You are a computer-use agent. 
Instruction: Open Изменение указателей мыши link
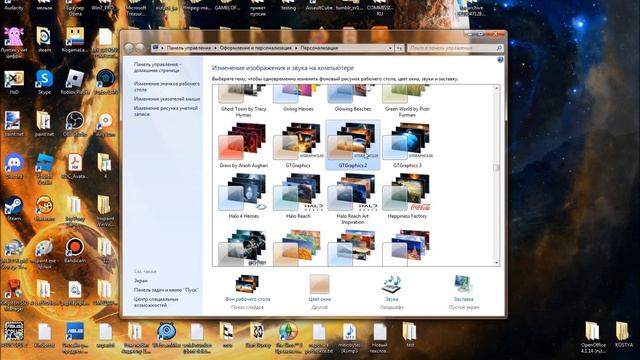[167, 99]
